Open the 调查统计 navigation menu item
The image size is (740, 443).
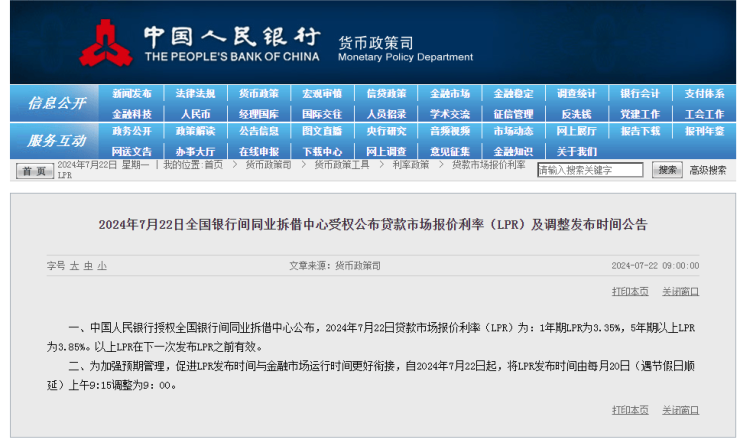(577, 94)
